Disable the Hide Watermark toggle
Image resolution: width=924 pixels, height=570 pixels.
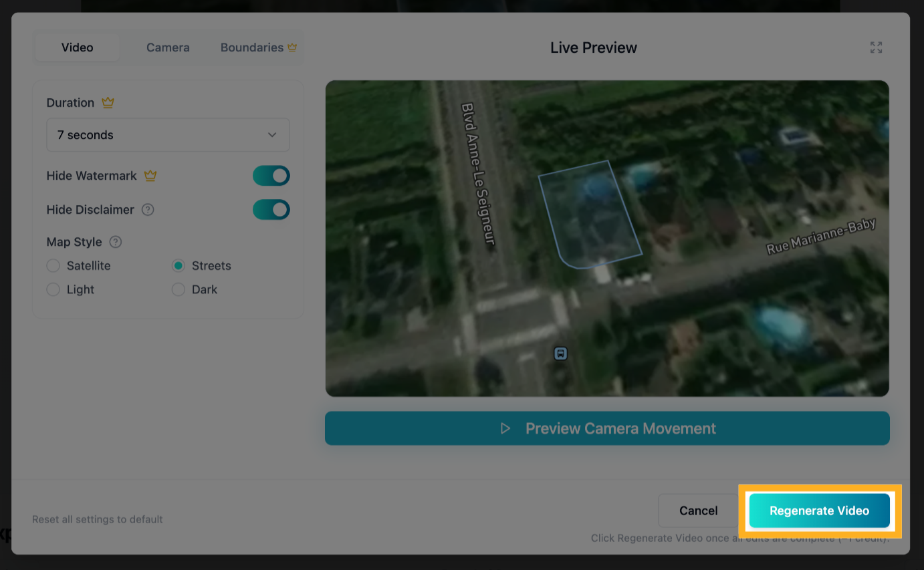click(x=271, y=176)
